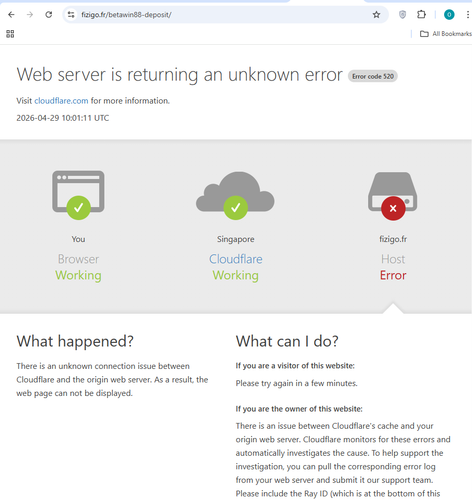Viewport: 472px width, 500px height.
Task: Open the shield extension icon
Action: click(x=402, y=15)
